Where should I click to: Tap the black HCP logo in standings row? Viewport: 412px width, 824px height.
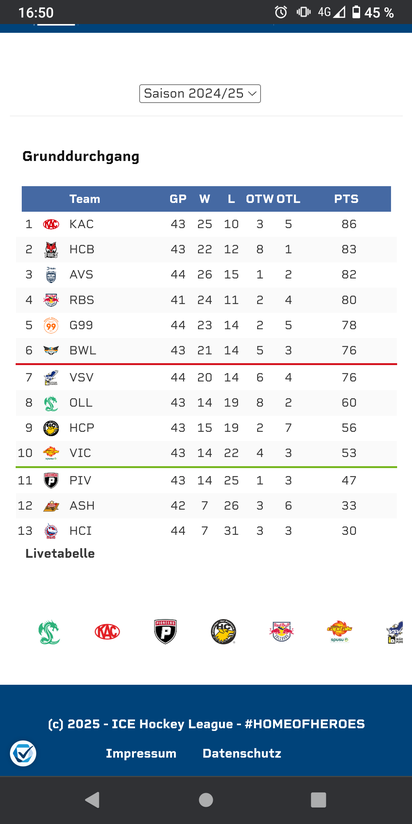(51, 428)
